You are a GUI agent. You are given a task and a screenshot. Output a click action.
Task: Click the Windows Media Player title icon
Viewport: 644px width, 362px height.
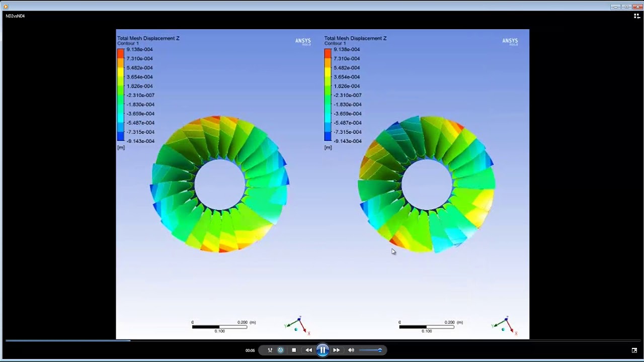point(6,7)
